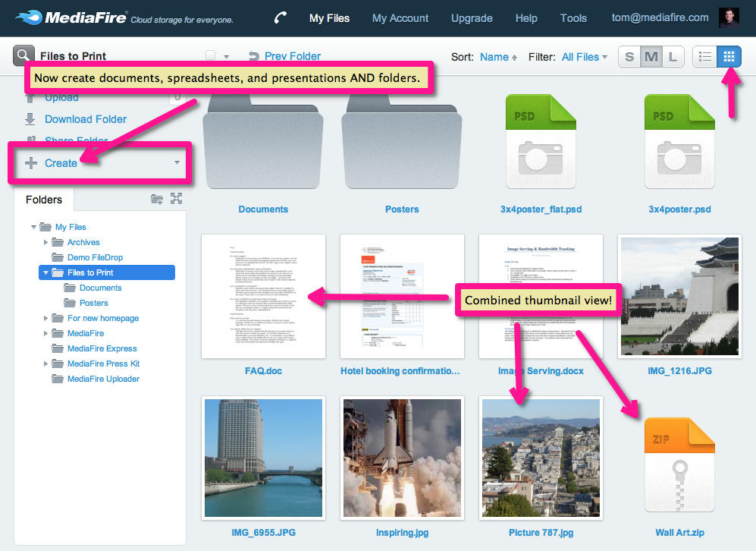Open the Filter All Files dropdown
The width and height of the screenshot is (756, 551).
point(584,57)
